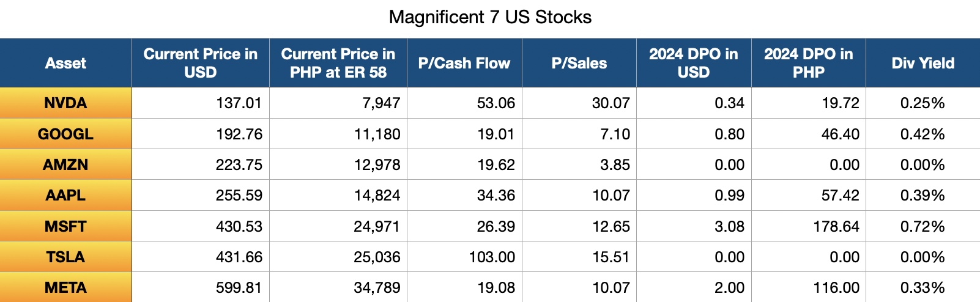Screen dimensions: 980x302
Task: Select the Div Yield column header
Action: click(922, 63)
